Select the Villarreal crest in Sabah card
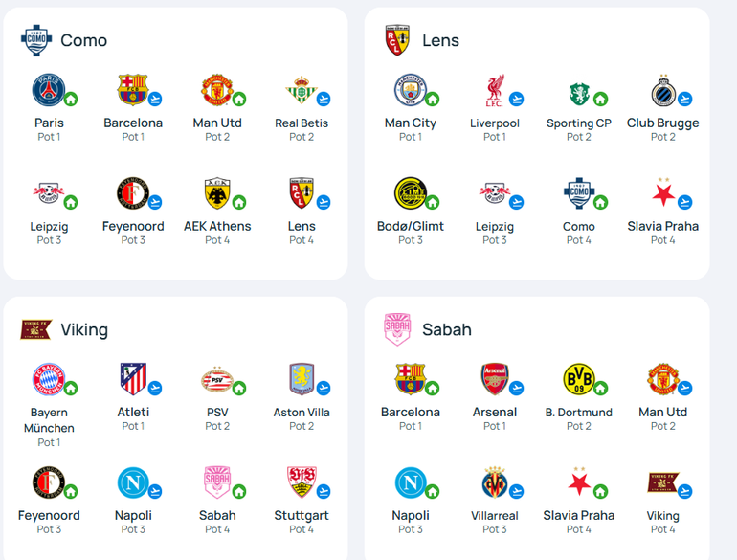Image resolution: width=737 pixels, height=560 pixels. [495, 482]
